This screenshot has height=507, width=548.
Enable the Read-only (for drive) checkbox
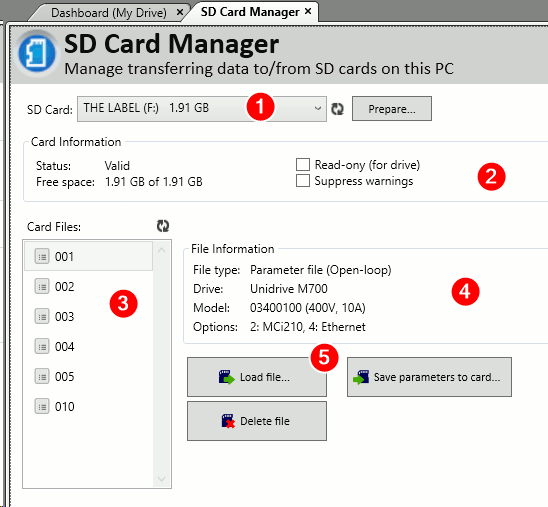303,165
